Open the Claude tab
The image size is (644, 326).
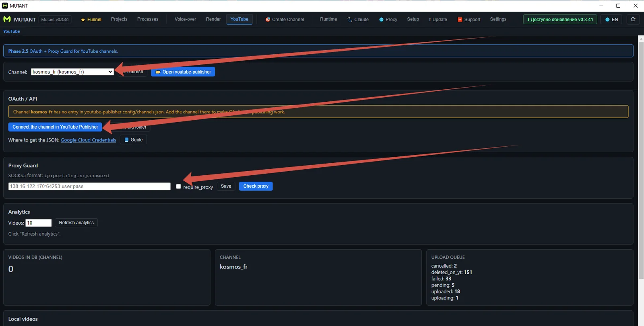[x=358, y=19]
